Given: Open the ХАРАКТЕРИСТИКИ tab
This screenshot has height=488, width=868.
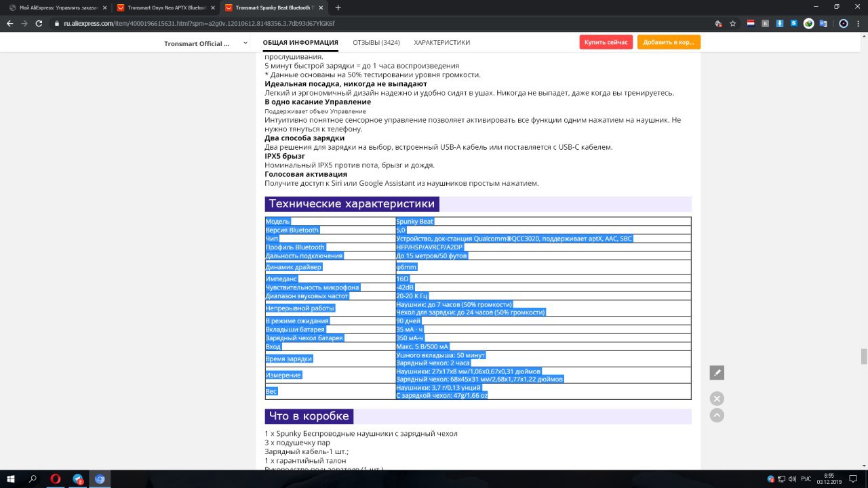Looking at the screenshot, I should point(442,43).
